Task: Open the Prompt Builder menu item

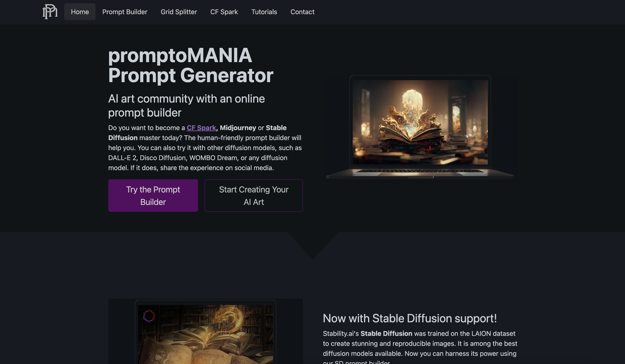Action: pos(125,12)
